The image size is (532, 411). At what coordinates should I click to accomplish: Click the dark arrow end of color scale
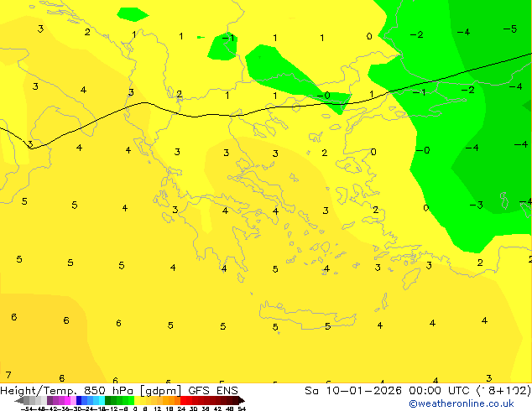242,401
